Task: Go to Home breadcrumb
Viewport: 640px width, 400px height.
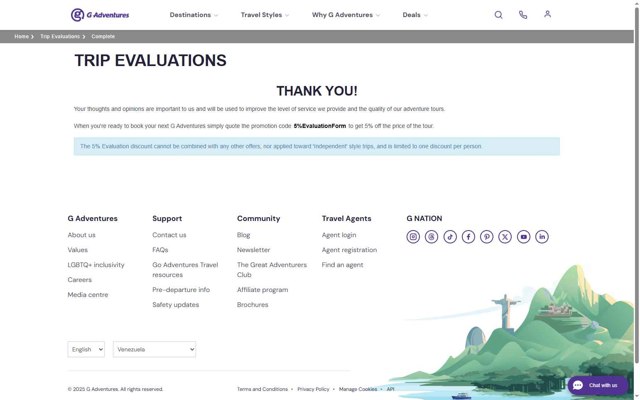Action: pyautogui.click(x=22, y=36)
